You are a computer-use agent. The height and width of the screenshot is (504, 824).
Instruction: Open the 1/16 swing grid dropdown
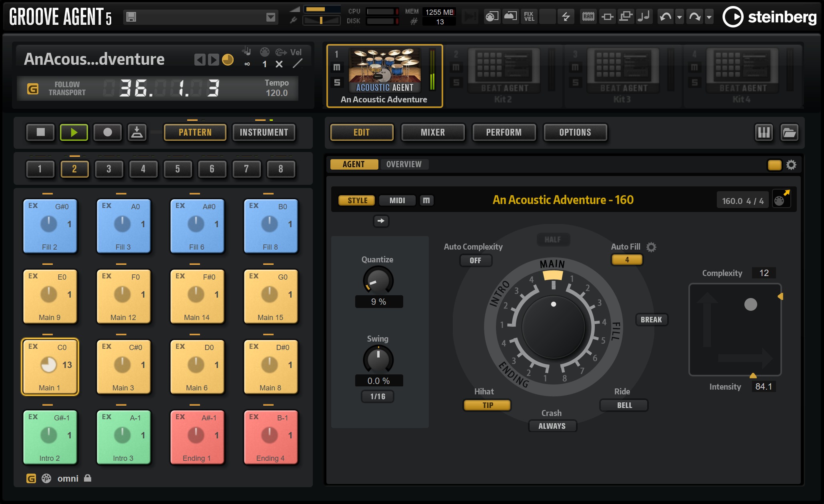click(378, 396)
